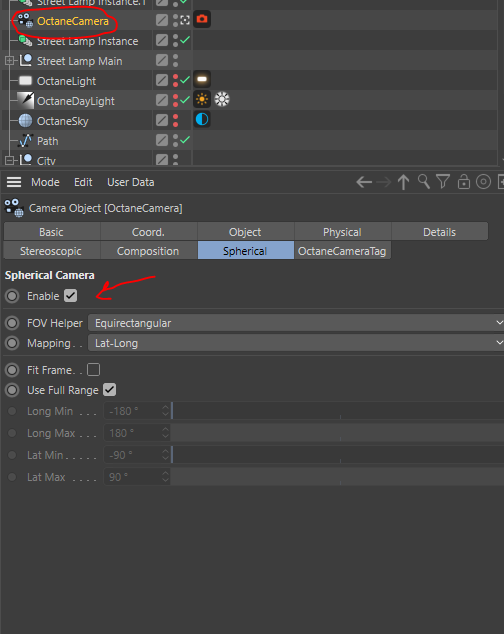Open the FOV Helper Equirectangular dropdown
This screenshot has height=634, width=504.
tap(296, 323)
